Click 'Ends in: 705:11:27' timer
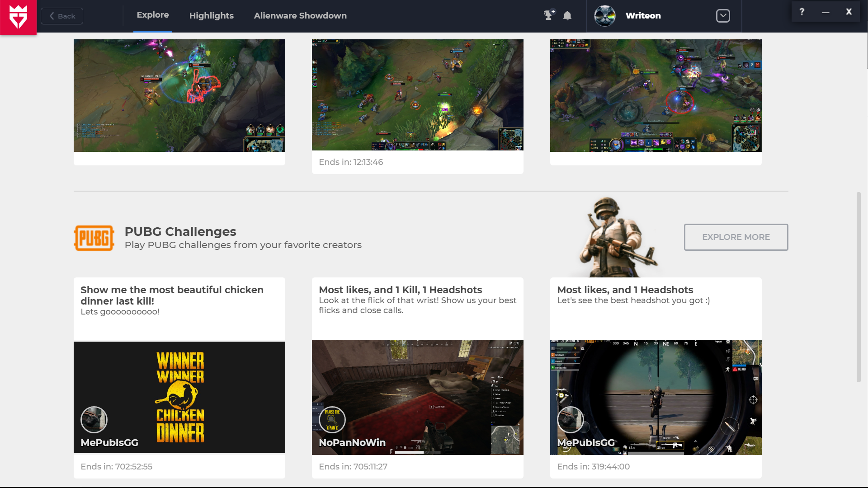The height and width of the screenshot is (488, 868). (353, 467)
